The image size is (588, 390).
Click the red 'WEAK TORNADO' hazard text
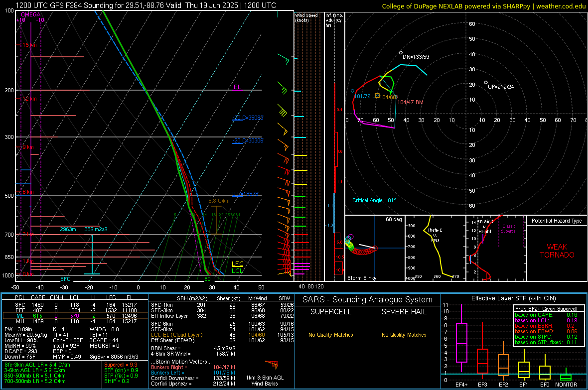557,251
